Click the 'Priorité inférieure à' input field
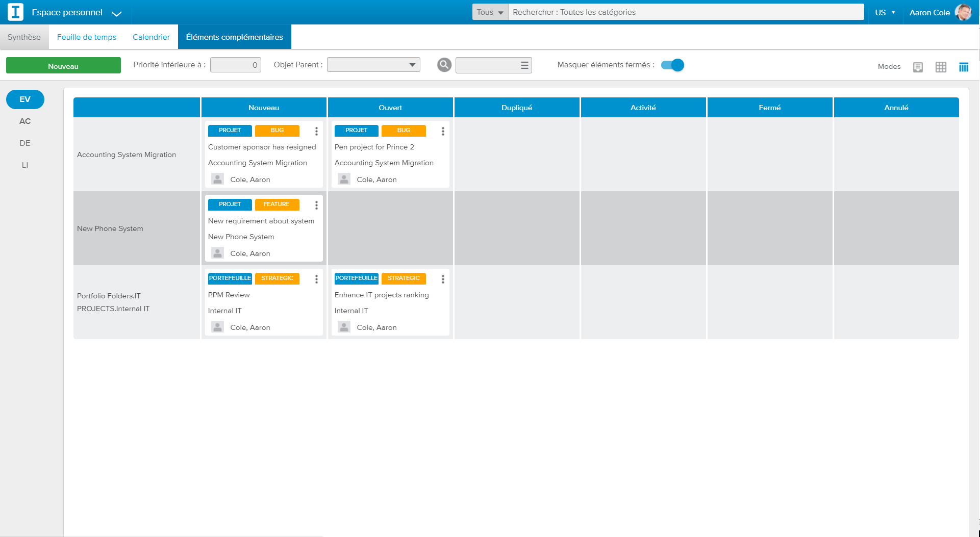The image size is (980, 537). tap(235, 65)
